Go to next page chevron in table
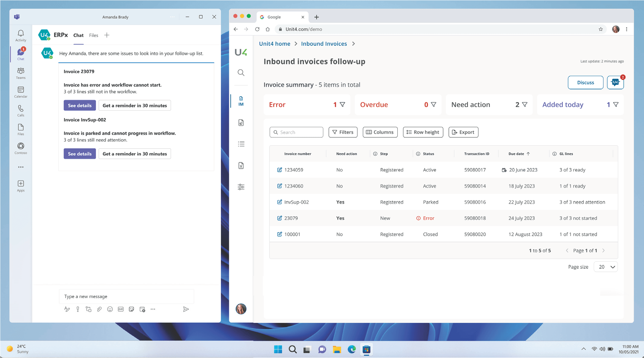This screenshot has width=644, height=358. click(x=603, y=250)
